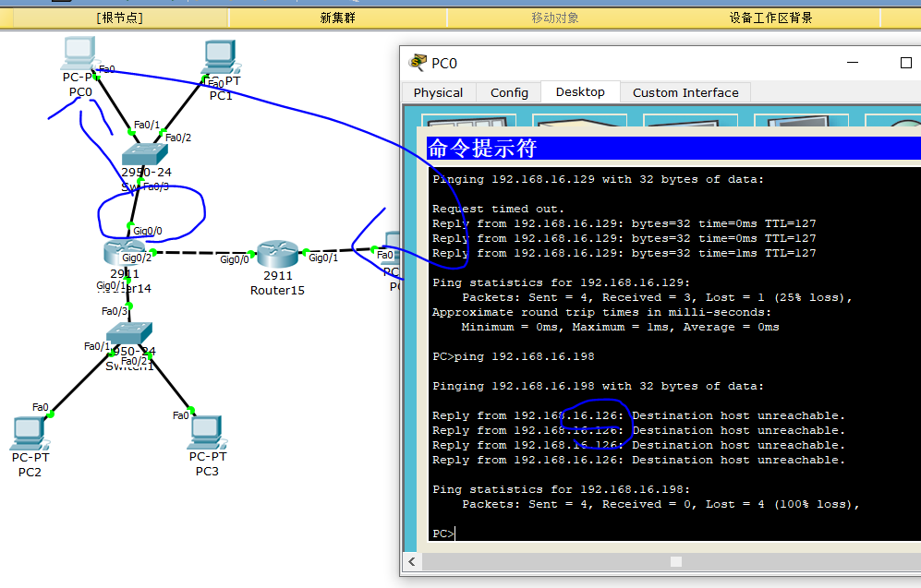The width and height of the screenshot is (921, 588).
Task: Click the 命令提示符 title bar
Action: pyautogui.click(x=673, y=148)
